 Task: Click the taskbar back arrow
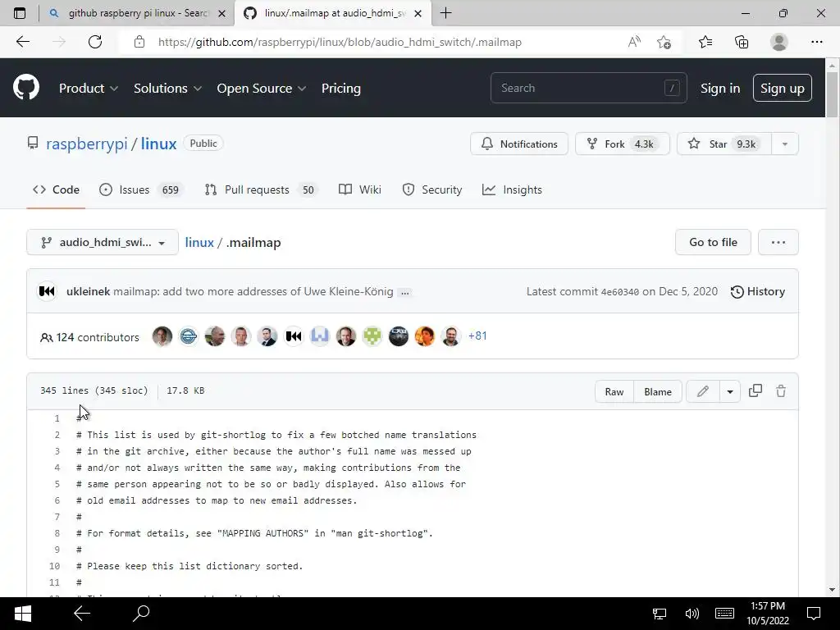click(82, 614)
